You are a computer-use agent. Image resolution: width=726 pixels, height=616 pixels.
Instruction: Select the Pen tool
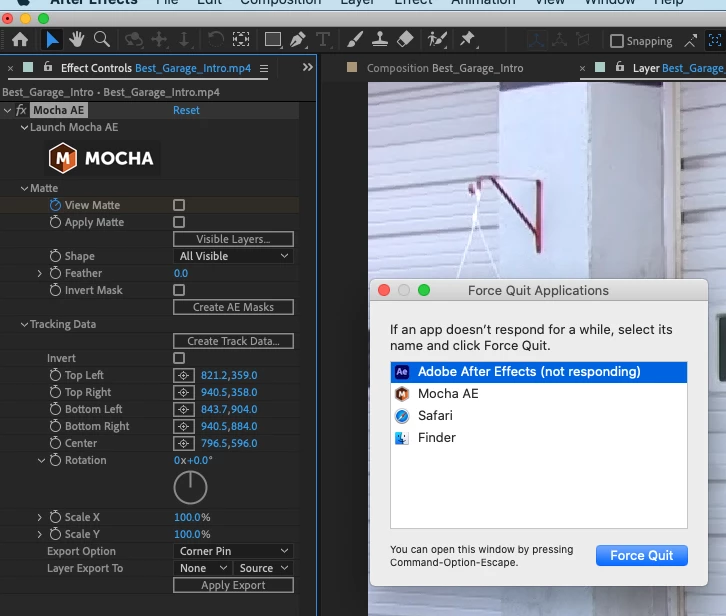tap(298, 40)
